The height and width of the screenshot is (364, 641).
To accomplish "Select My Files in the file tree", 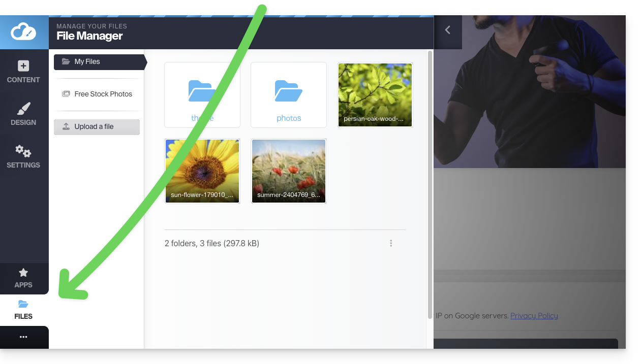I will [x=100, y=62].
